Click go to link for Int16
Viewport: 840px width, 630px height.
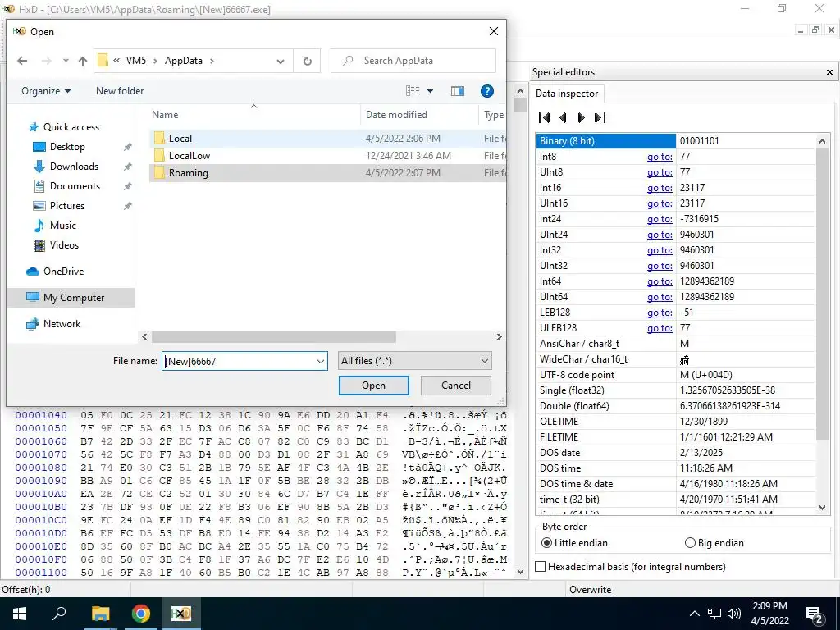click(660, 188)
